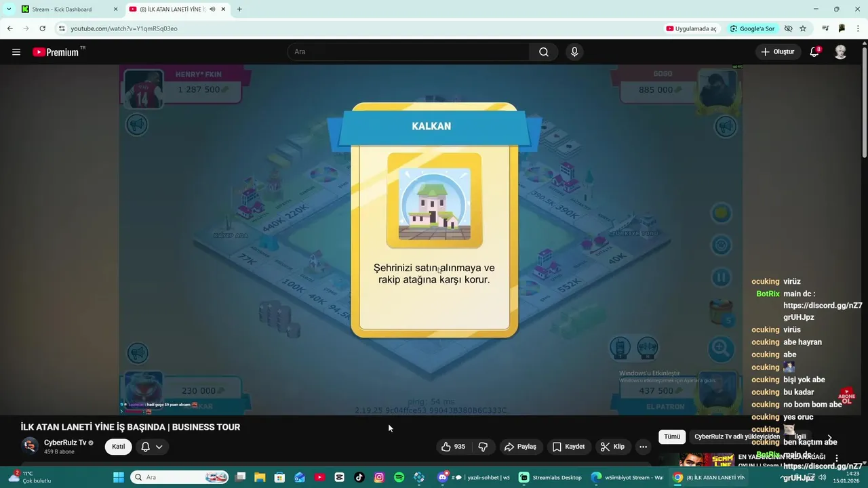Click the KALKAN shield card
The height and width of the screenshot is (488, 868).
tap(434, 220)
